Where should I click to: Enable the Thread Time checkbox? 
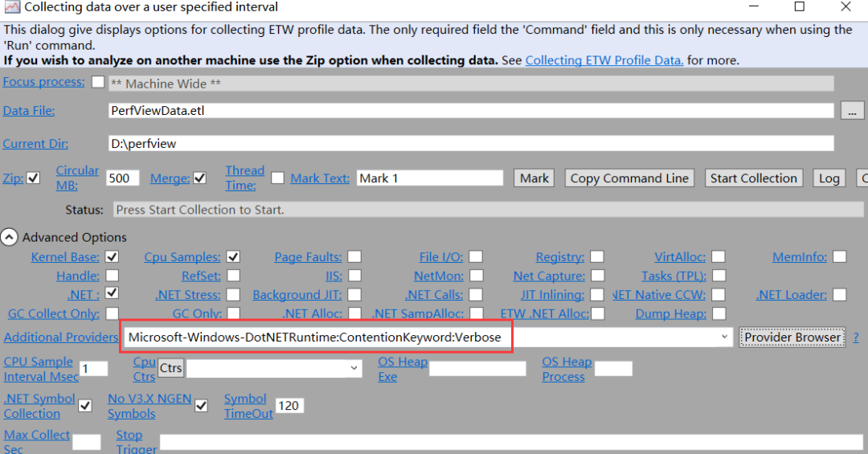coord(277,178)
